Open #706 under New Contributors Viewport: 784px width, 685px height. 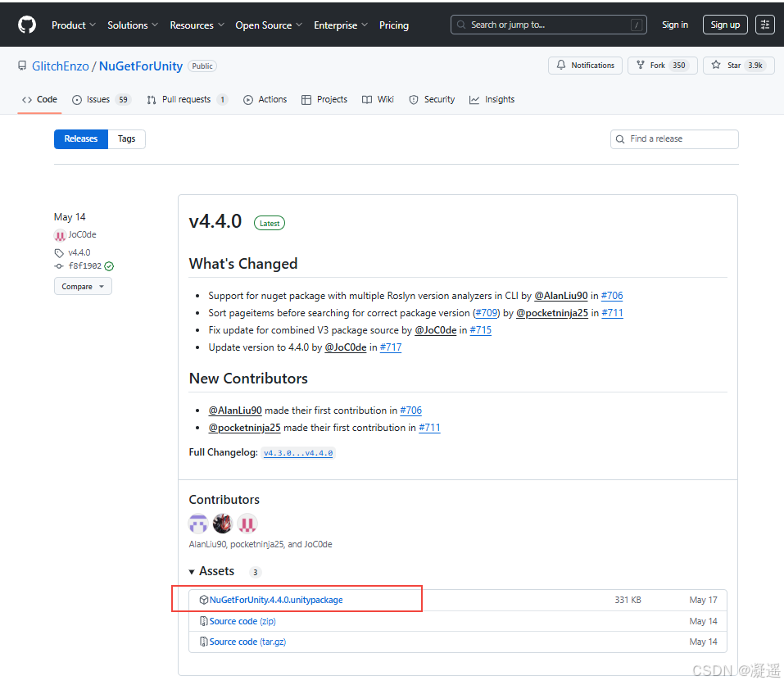pyautogui.click(x=410, y=411)
